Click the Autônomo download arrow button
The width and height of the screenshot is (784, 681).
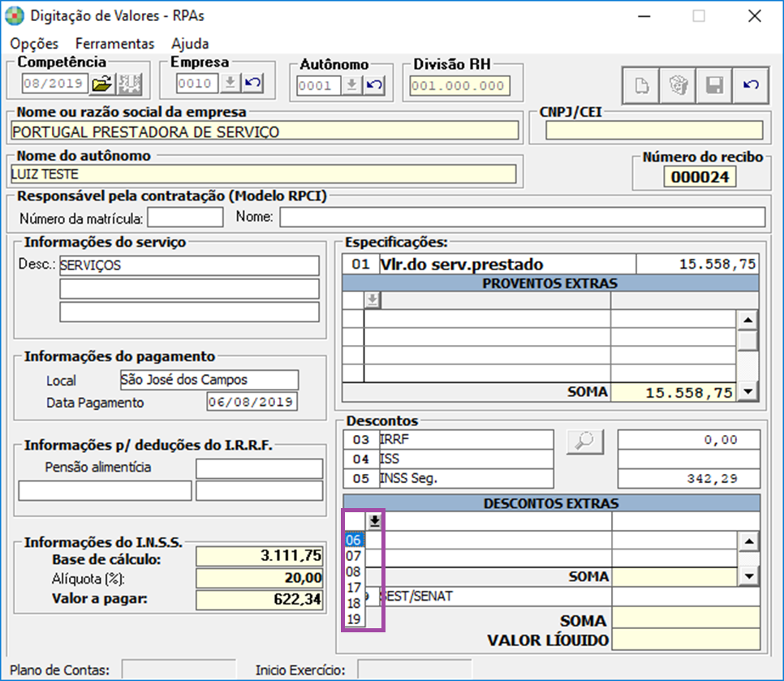click(352, 85)
